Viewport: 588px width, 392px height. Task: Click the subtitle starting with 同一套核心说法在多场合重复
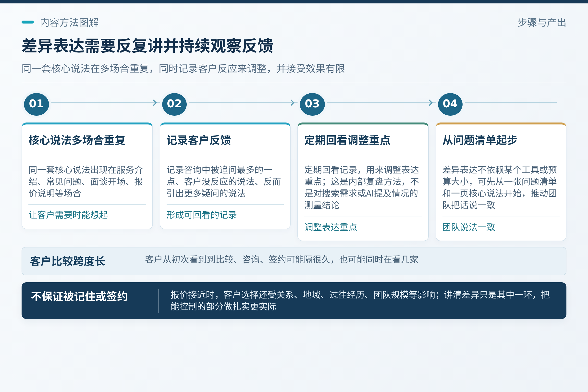183,69
